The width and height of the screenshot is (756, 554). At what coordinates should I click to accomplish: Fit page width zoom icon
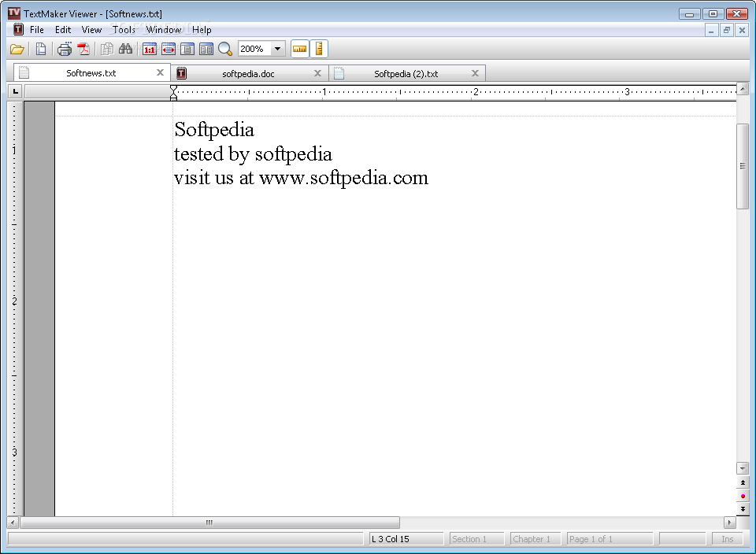169,49
